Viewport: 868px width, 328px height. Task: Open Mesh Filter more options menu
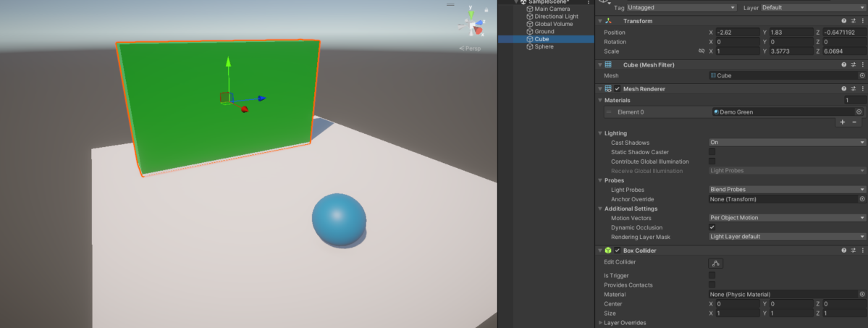point(862,65)
